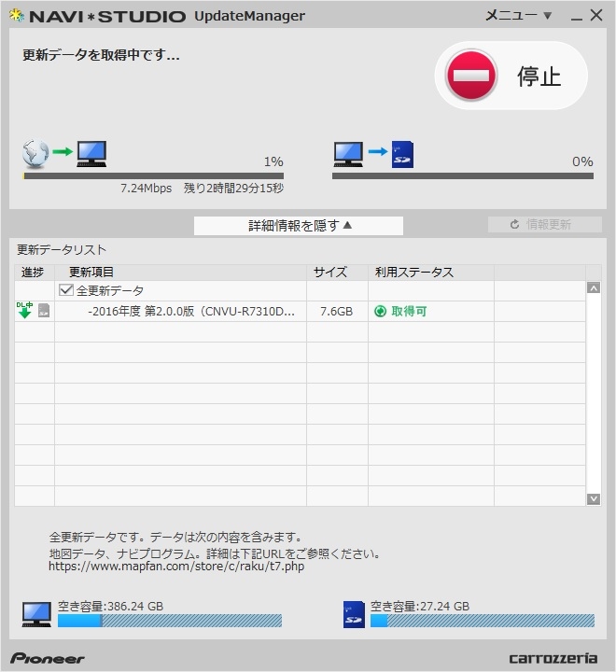
Task: Toggle the 全更新データ checkbox
Action: point(66,290)
